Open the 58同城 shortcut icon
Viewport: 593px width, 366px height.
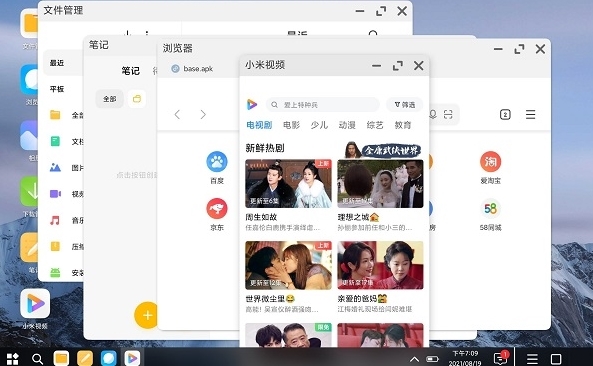point(491,208)
